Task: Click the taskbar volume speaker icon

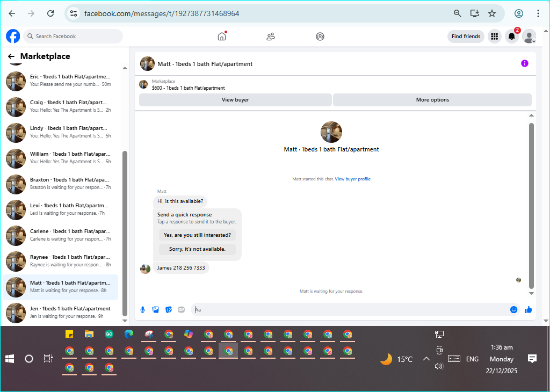Action: [x=439, y=366]
